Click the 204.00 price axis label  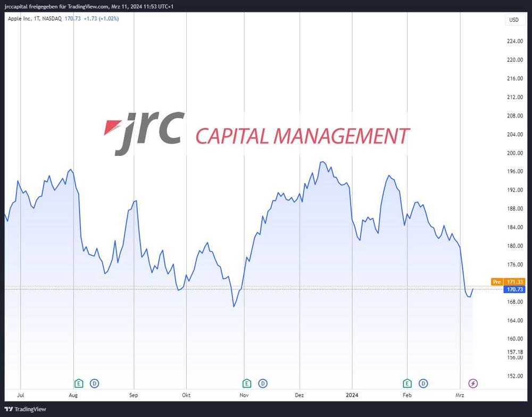[x=514, y=135]
